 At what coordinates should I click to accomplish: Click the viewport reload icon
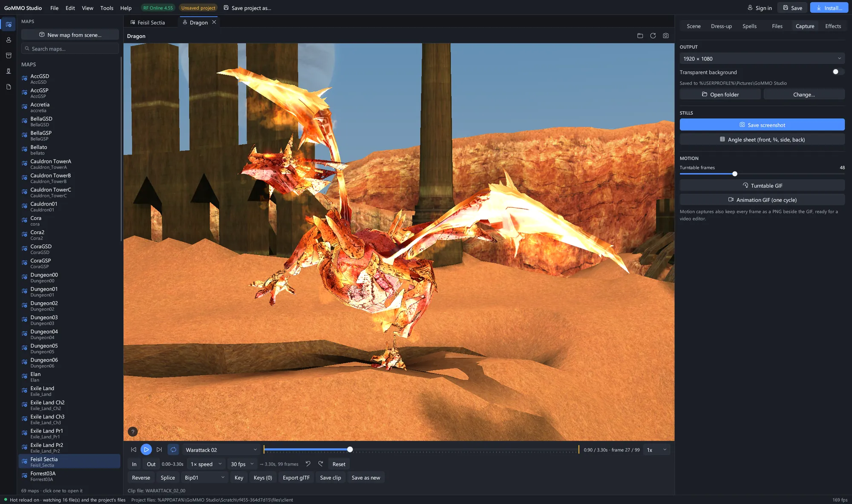click(653, 36)
